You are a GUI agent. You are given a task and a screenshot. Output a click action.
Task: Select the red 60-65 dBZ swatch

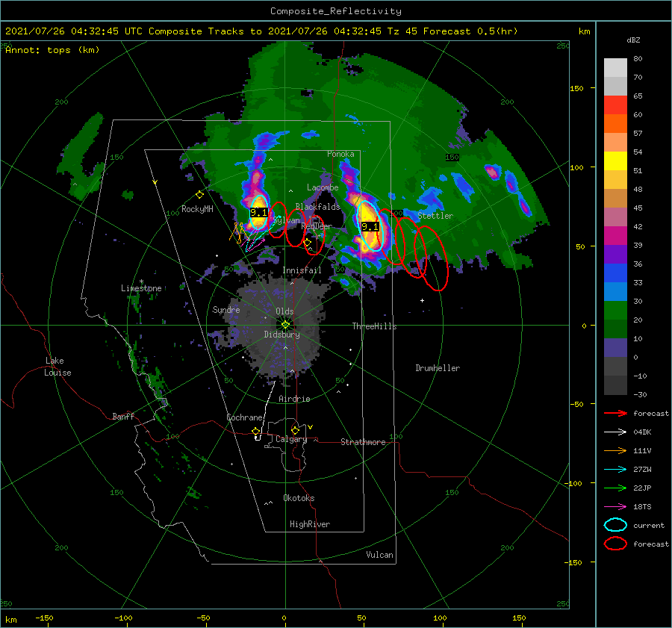pyautogui.click(x=615, y=105)
